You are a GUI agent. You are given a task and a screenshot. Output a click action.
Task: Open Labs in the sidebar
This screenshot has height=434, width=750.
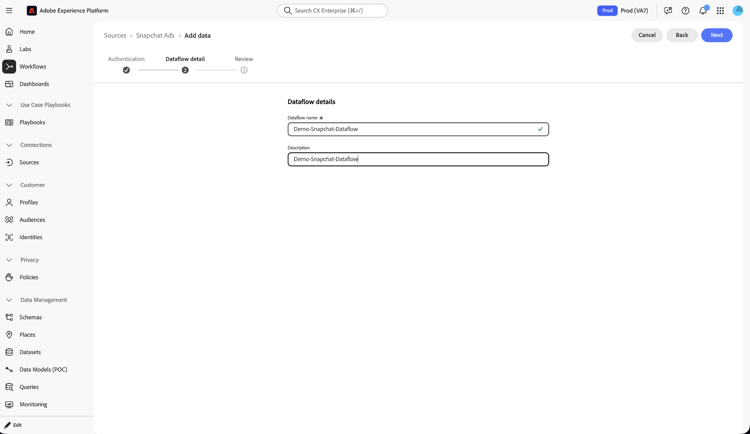point(25,49)
